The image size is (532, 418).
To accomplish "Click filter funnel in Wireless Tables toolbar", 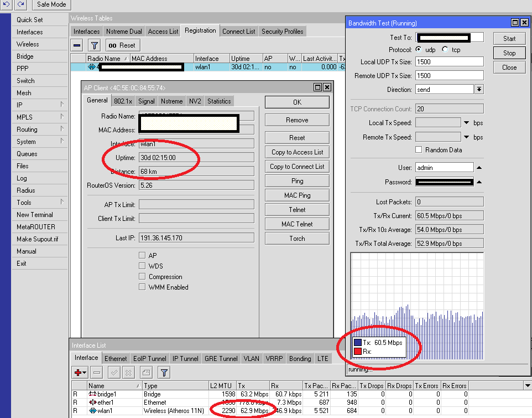I will (x=95, y=45).
